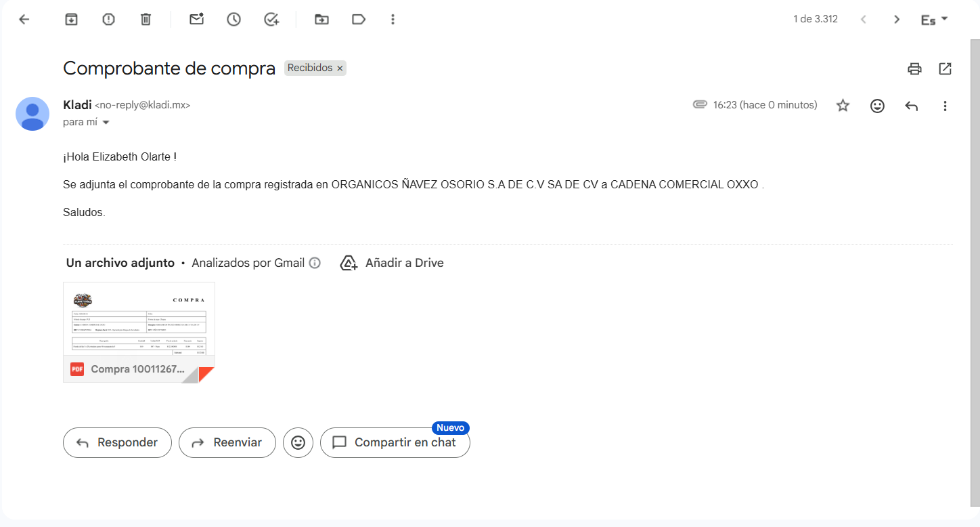Click the red PDF icon on the attachment
Image resolution: width=980 pixels, height=527 pixels.
[77, 369]
